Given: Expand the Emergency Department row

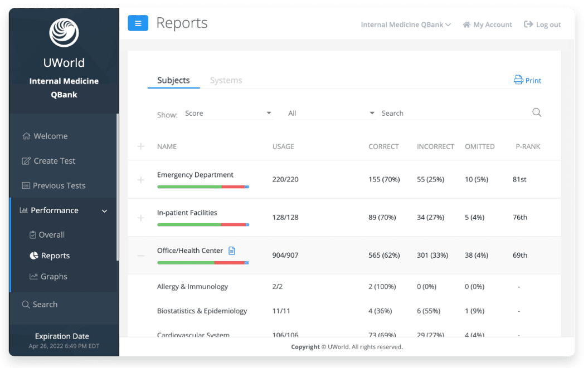Looking at the screenshot, I should [x=141, y=180].
